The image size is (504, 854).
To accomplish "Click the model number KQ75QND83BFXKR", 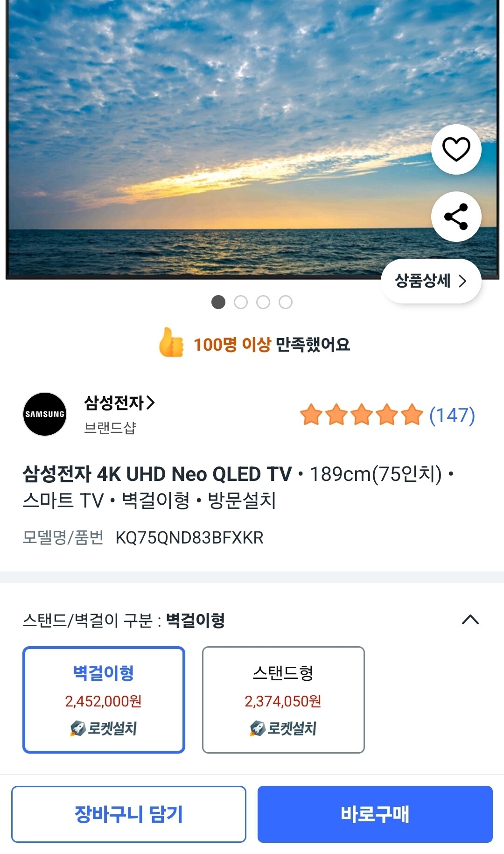I will pos(189,538).
